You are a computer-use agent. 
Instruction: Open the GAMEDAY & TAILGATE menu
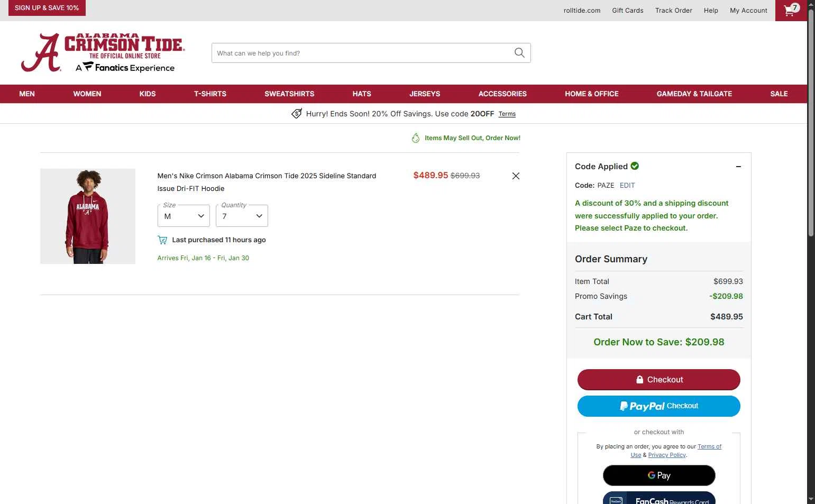point(694,94)
